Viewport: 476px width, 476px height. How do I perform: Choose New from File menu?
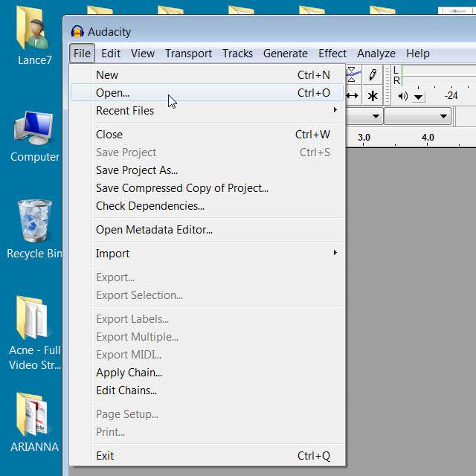(208, 74)
